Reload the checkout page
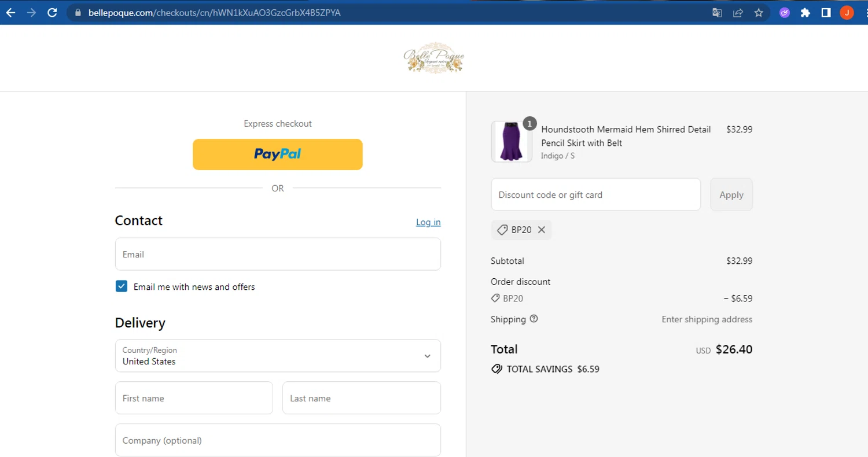Image resolution: width=868 pixels, height=457 pixels. click(x=52, y=13)
